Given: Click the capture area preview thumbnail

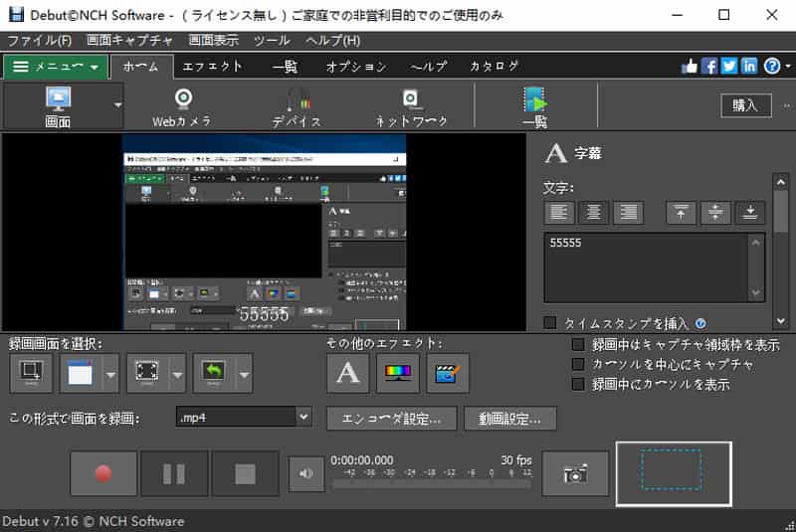Looking at the screenshot, I should pos(674,473).
